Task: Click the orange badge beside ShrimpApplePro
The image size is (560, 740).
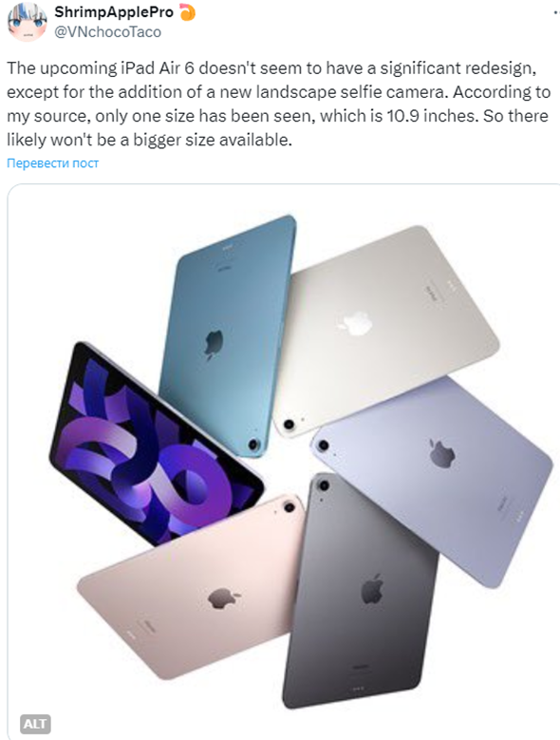Action: (187, 12)
